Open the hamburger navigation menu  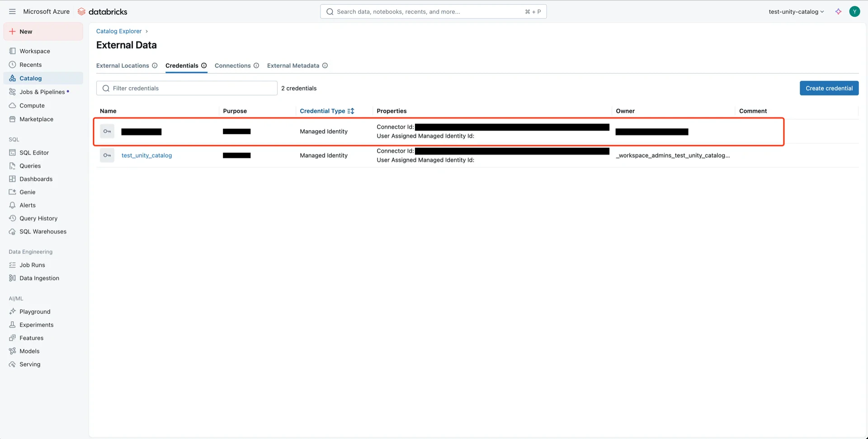12,12
